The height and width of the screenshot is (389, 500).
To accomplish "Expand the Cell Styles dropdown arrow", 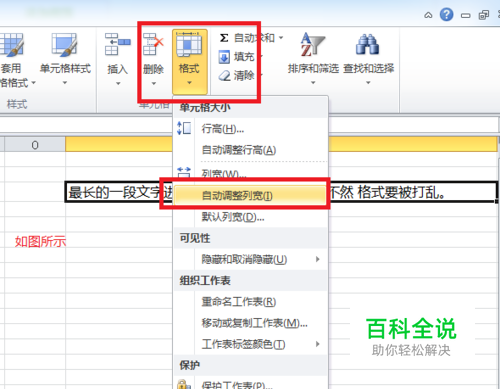I will click(65, 83).
